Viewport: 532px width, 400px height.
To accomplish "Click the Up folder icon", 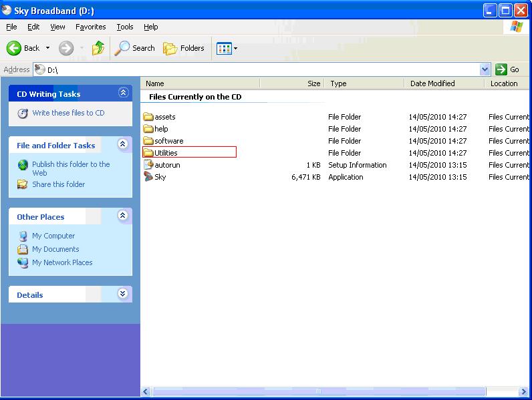I will point(98,48).
